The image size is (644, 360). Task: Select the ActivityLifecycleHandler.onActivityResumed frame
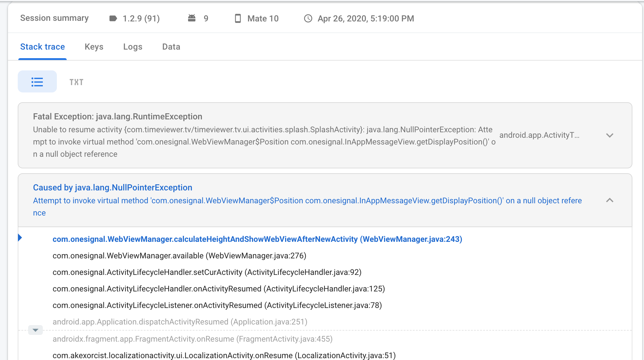[x=219, y=289]
